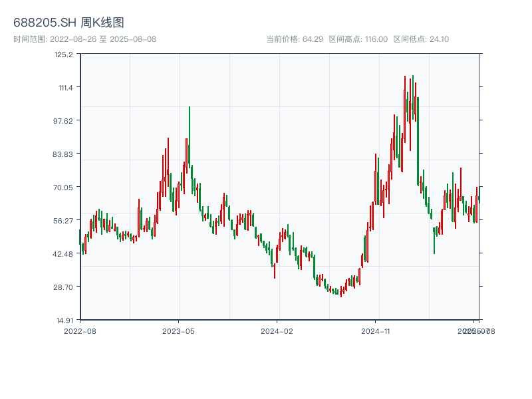Click the y-axis label 42.48
Image resolution: width=532 pixels, height=399 pixels.
(x=63, y=254)
